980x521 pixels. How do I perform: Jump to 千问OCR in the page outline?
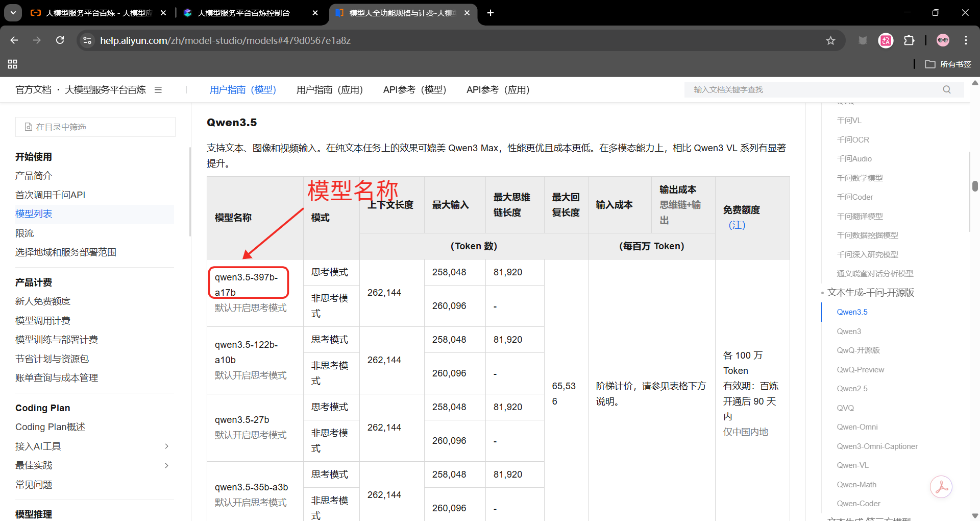853,139
